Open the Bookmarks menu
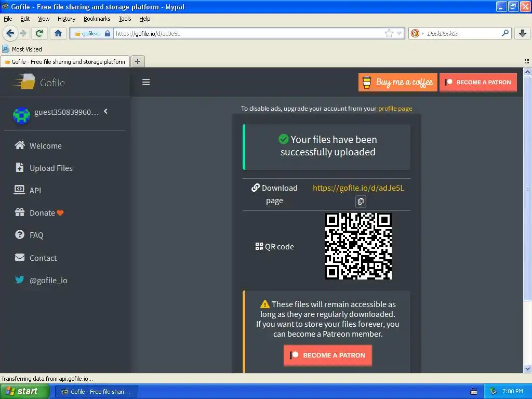 tap(97, 19)
